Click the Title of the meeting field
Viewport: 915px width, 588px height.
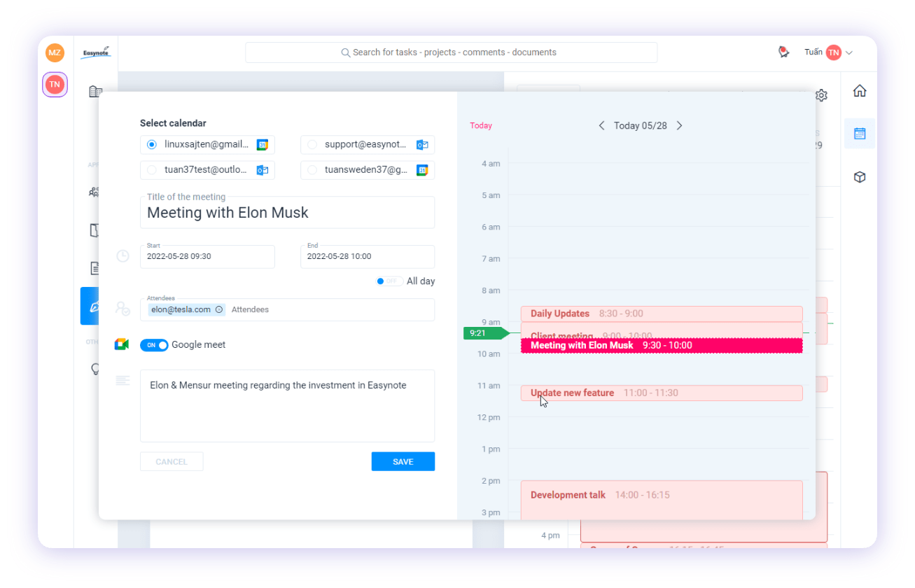[287, 212]
